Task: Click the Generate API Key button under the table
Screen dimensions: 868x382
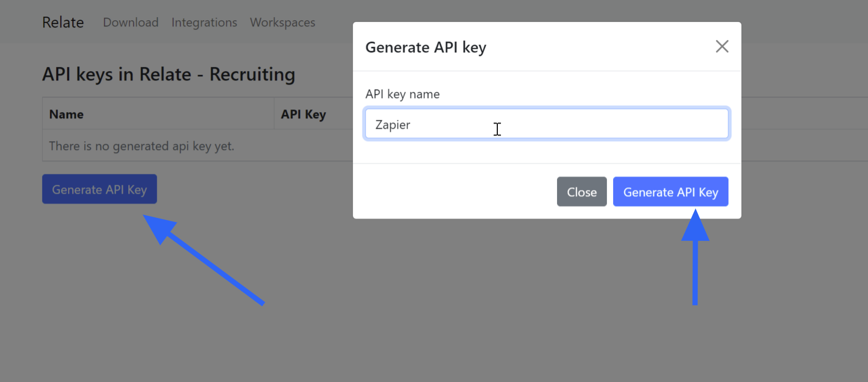Action: [x=99, y=189]
